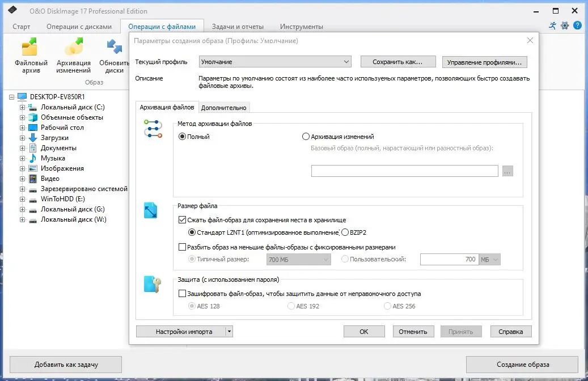
Task: Click the Видео filmstrip icon
Action: coord(33,179)
